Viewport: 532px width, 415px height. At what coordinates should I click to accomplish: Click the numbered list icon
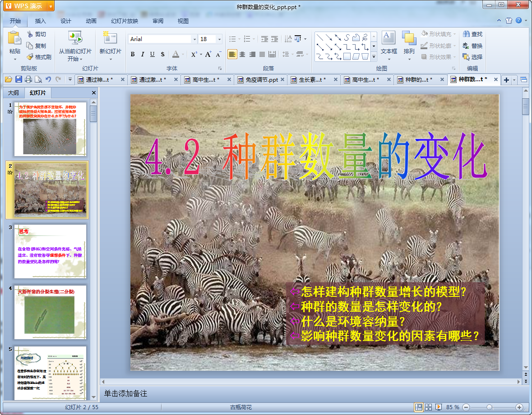pyautogui.click(x=247, y=39)
